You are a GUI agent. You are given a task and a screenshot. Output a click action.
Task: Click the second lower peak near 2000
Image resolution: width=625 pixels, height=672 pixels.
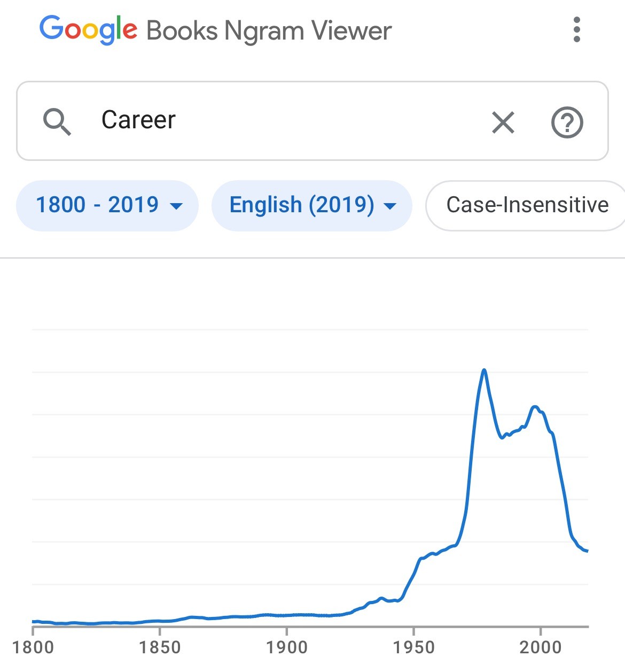point(535,407)
